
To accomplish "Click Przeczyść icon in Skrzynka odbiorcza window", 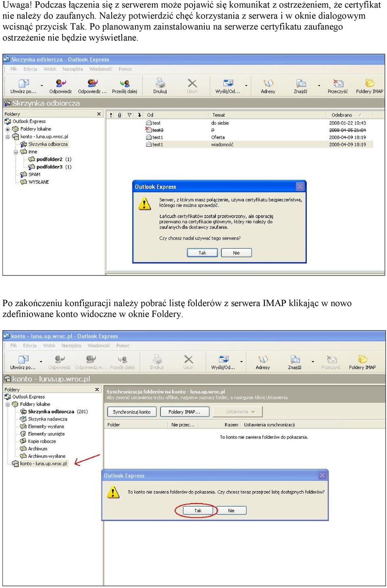I will (337, 83).
